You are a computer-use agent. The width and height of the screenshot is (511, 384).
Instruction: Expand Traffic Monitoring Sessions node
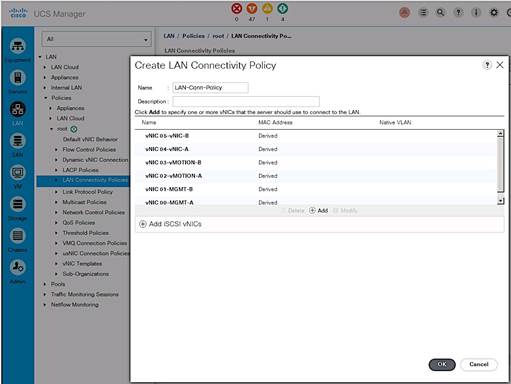(45, 295)
